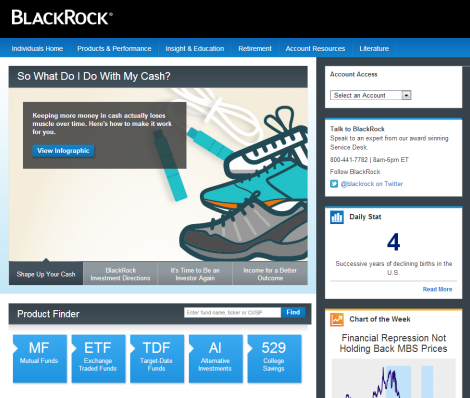Click the 'Product Finder' heading

click(x=48, y=314)
